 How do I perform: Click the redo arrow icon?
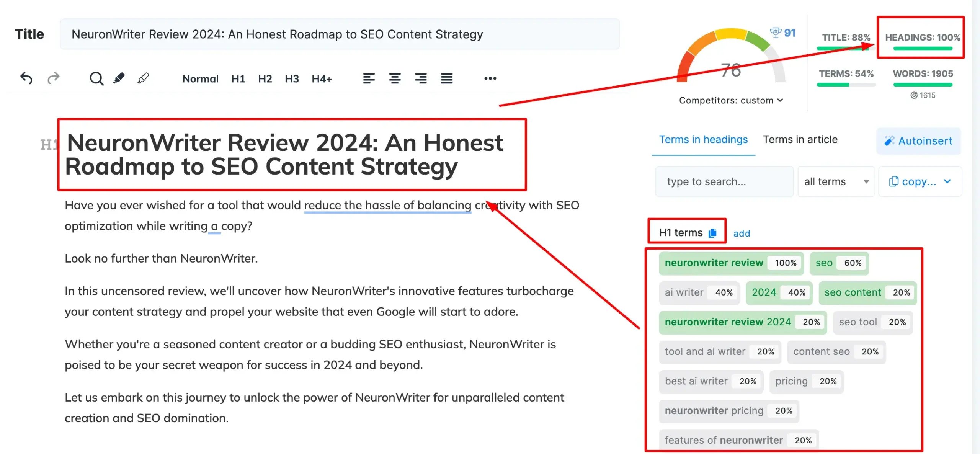coord(53,78)
